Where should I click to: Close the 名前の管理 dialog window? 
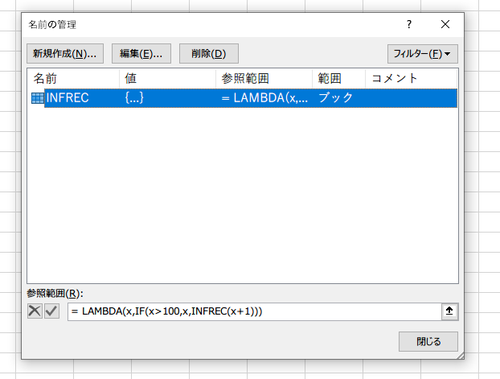[445, 24]
